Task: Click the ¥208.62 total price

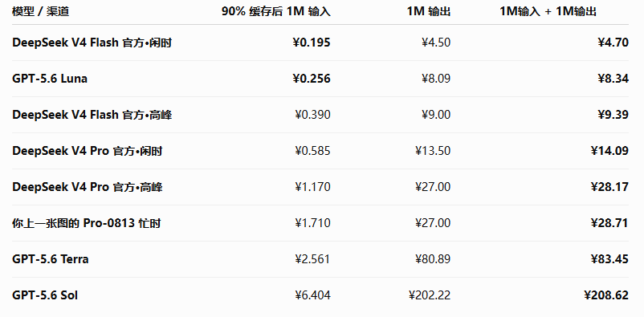Action: [606, 295]
